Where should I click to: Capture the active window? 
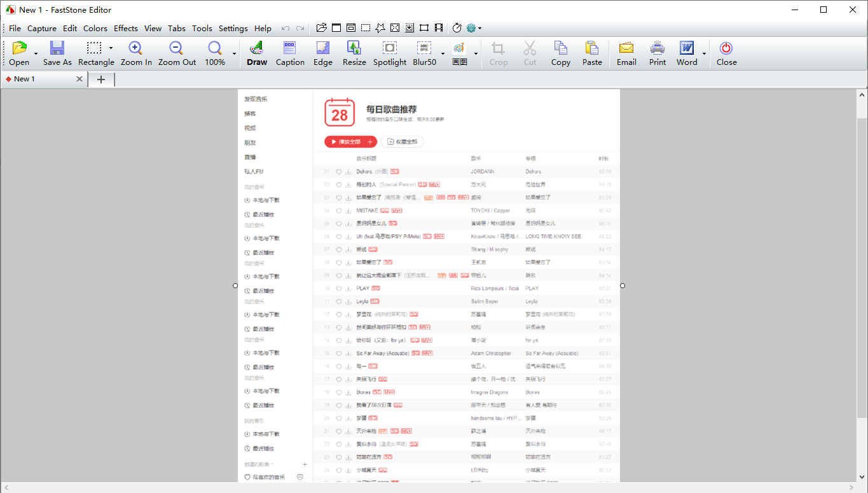pos(336,28)
